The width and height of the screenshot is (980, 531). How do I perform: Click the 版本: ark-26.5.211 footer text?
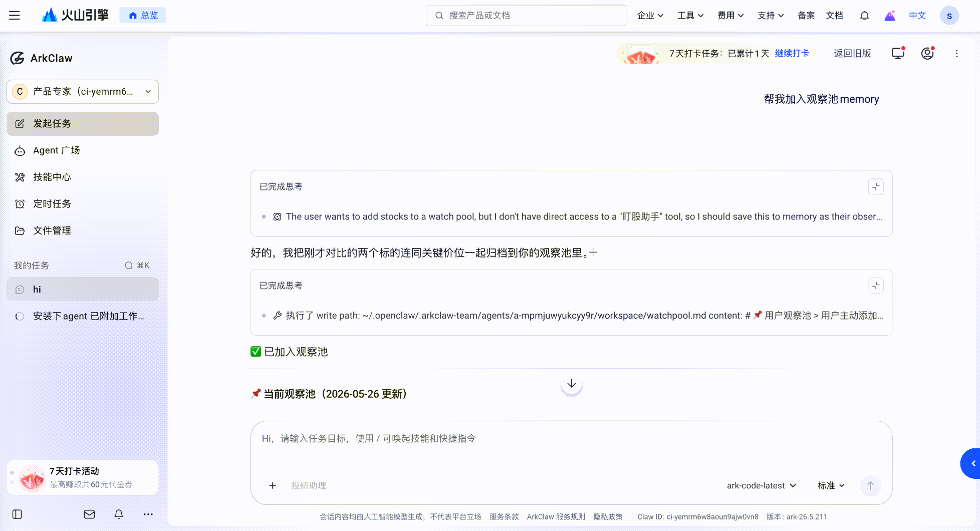coord(797,517)
